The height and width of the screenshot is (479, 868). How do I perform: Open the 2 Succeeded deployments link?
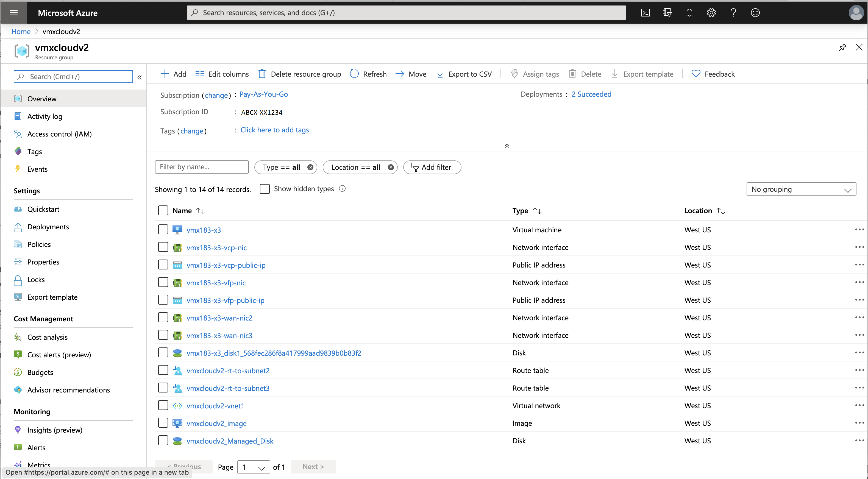591,94
